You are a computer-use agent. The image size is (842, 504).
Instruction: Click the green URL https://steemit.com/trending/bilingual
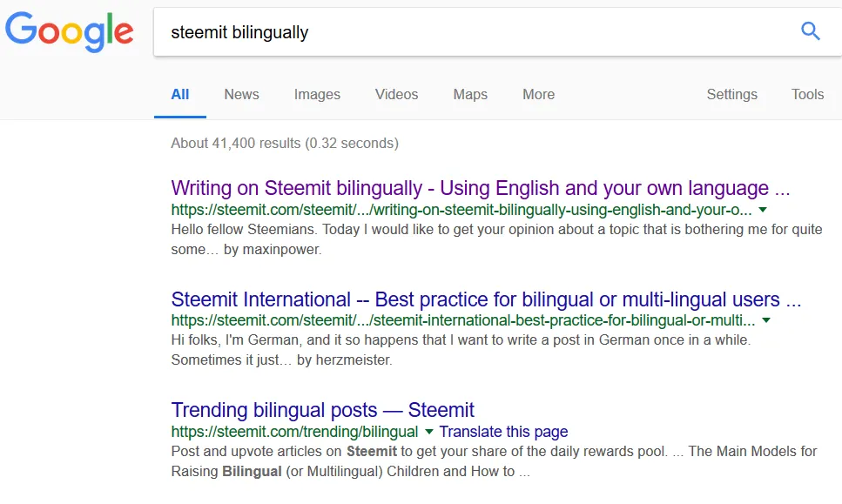(294, 432)
